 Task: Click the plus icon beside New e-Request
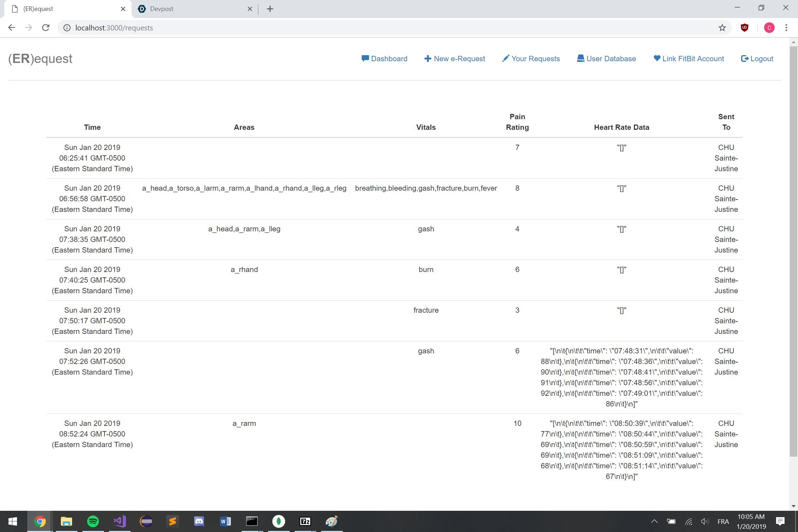(x=428, y=59)
